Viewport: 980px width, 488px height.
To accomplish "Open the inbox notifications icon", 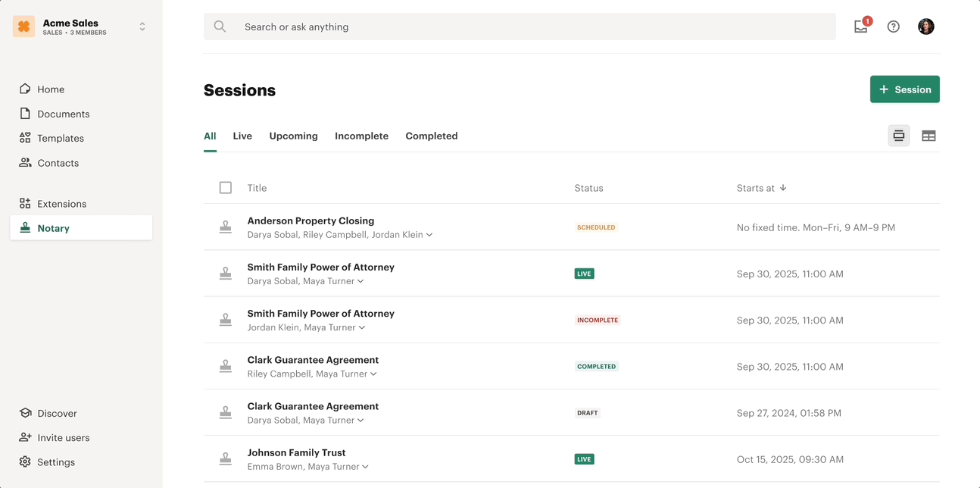I will (861, 27).
